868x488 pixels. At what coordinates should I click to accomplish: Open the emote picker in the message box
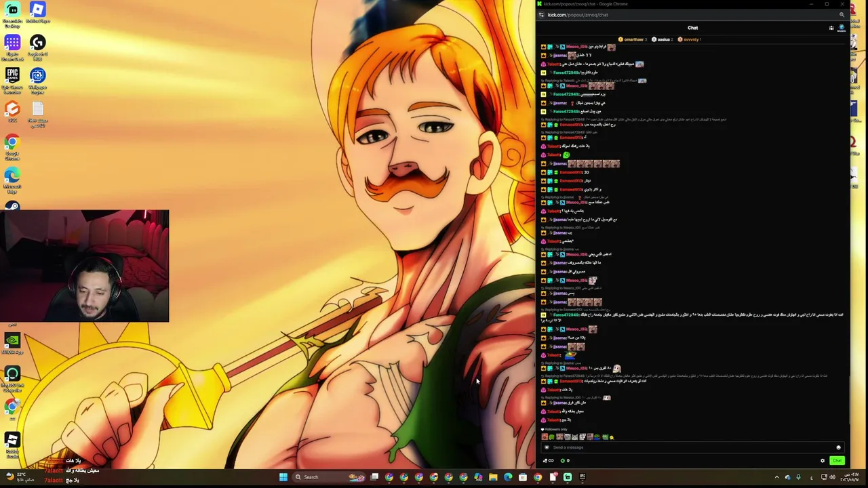point(838,447)
